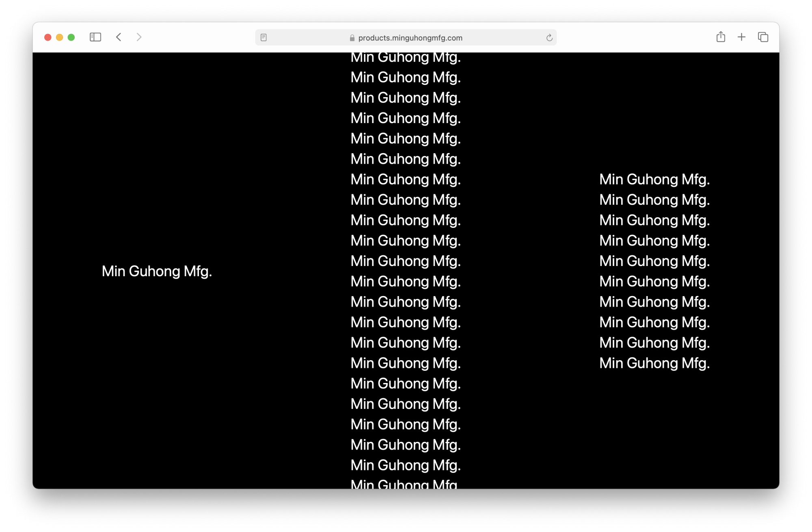
Task: Open Reader view icon in address bar
Action: click(x=263, y=38)
